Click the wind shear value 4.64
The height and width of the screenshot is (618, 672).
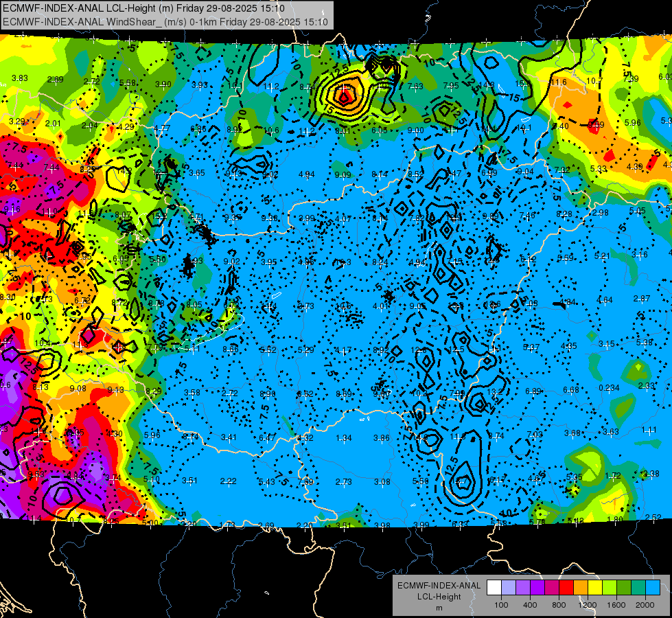(605, 300)
